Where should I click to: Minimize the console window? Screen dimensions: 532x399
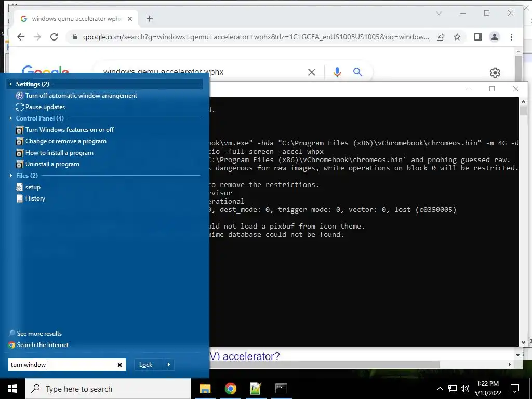click(469, 89)
